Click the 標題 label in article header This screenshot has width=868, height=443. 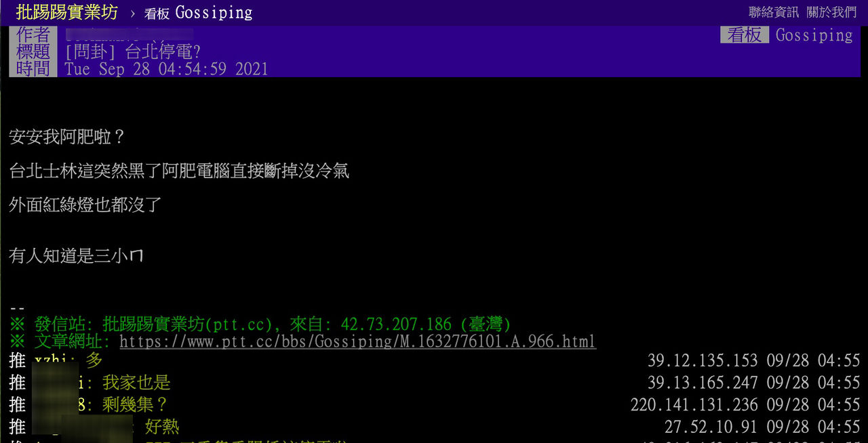coord(33,51)
